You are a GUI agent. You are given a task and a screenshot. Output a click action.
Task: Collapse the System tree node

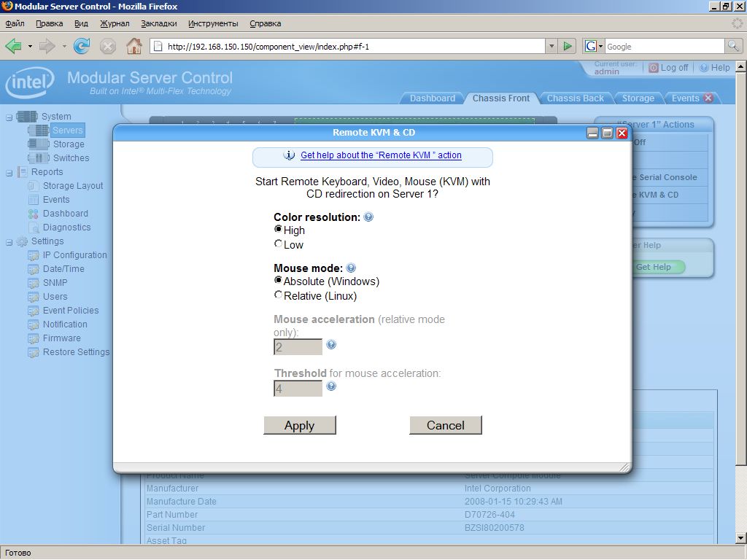9,117
